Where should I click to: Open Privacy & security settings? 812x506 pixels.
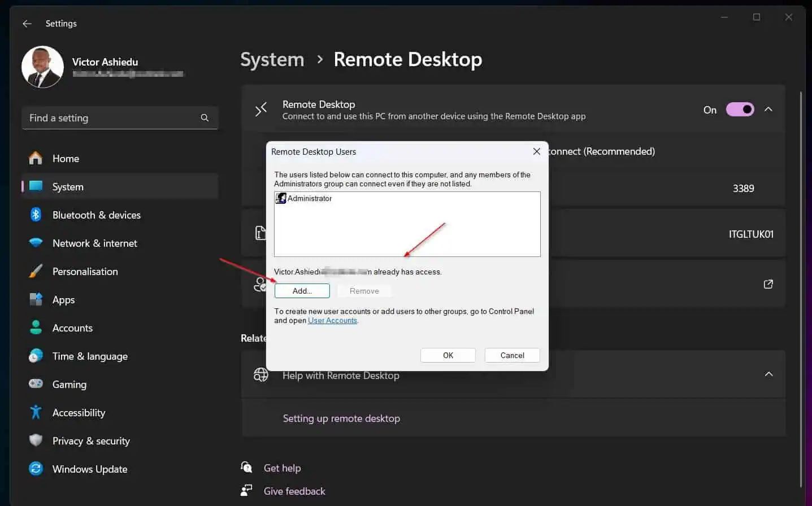tap(120, 441)
